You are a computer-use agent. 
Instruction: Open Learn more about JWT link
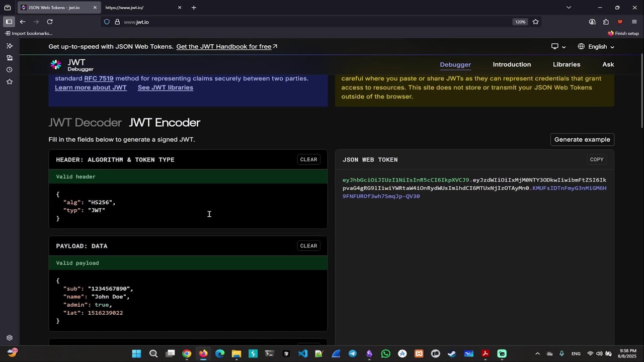coord(91,87)
